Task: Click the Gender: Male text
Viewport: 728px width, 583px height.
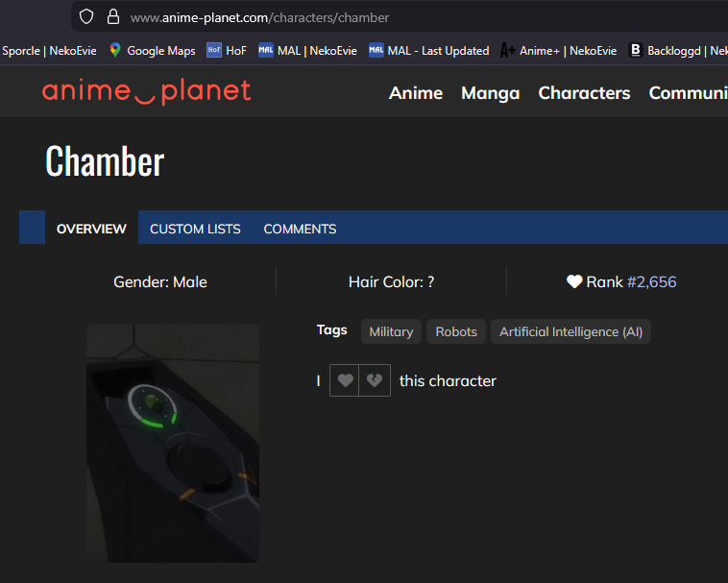Action: 160,281
